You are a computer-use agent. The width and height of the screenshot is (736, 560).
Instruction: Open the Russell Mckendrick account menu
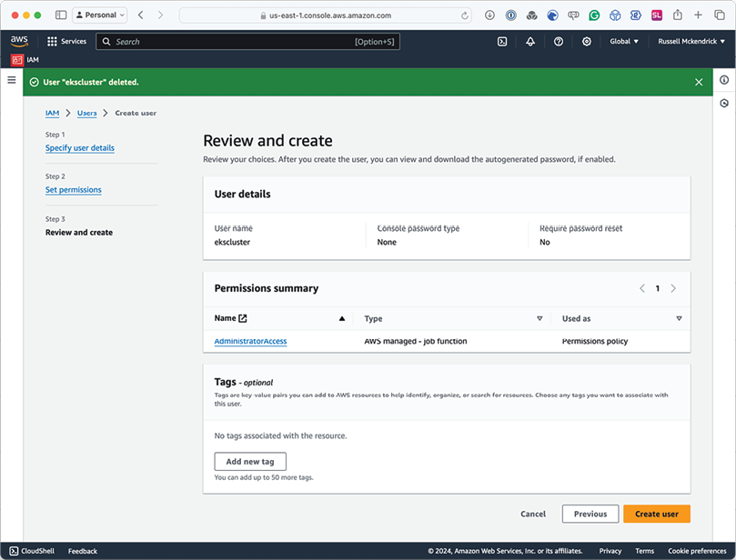[x=690, y=41]
